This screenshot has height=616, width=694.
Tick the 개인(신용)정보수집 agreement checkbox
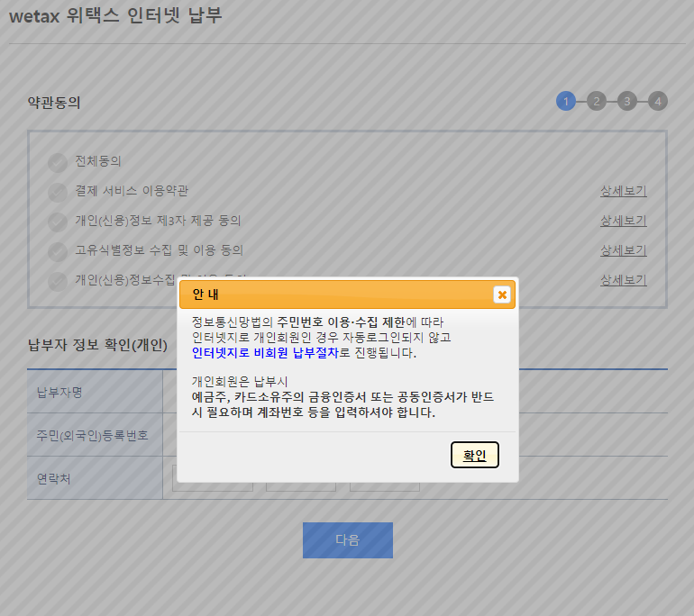[58, 281]
